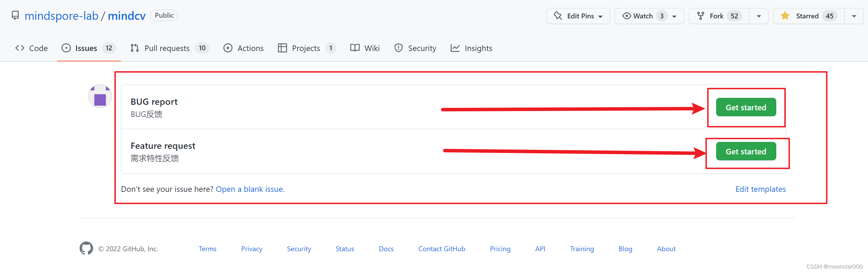The width and height of the screenshot is (868, 272).
Task: Click the Starred count 45
Action: point(830,16)
